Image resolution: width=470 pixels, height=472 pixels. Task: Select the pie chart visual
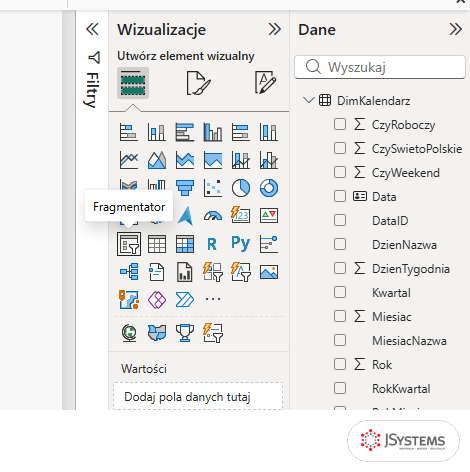point(241,188)
